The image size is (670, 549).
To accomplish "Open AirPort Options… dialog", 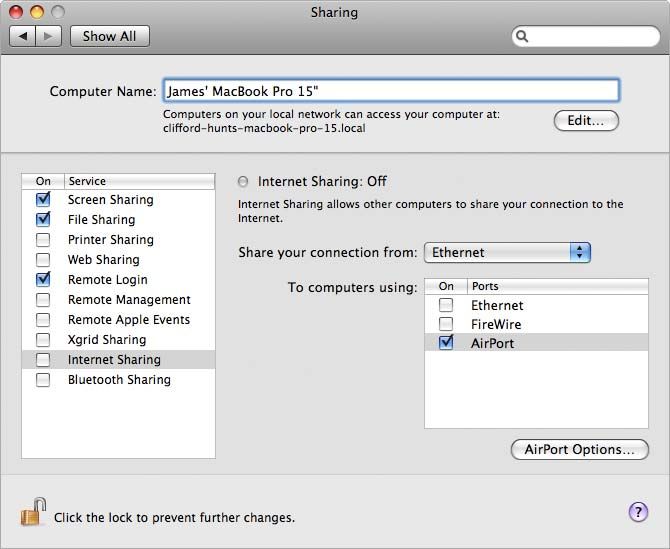I will click(579, 450).
